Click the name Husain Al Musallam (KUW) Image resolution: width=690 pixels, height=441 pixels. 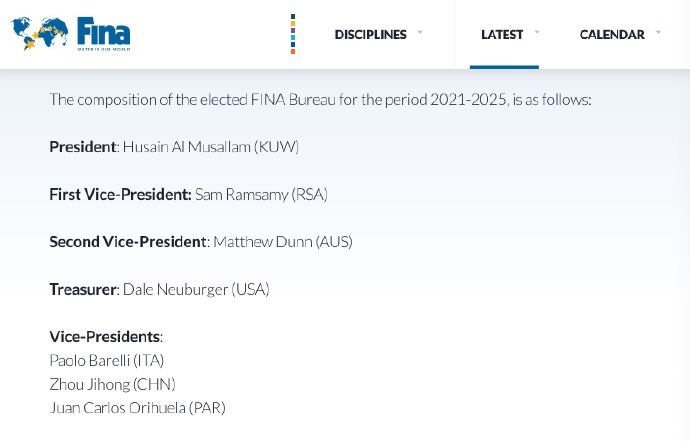211,147
